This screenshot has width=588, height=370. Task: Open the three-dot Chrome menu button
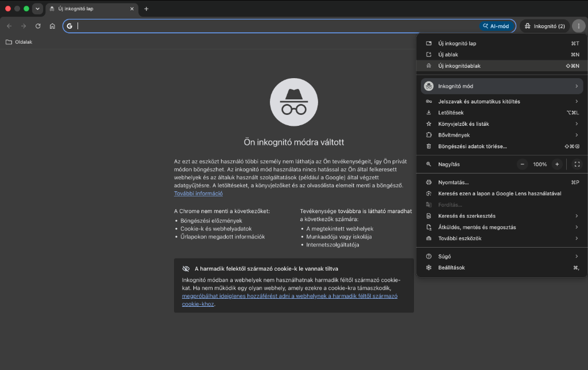click(579, 26)
